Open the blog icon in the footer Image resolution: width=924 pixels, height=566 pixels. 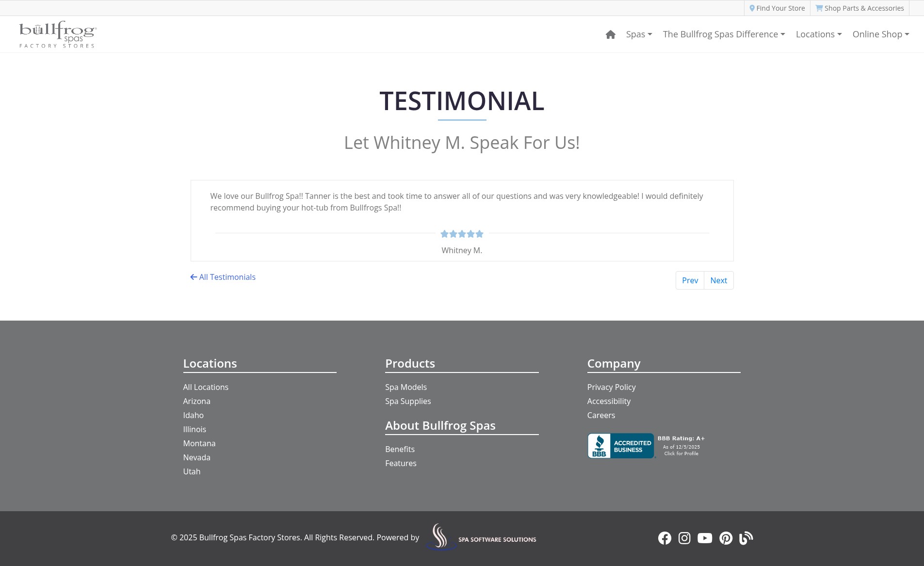pyautogui.click(x=746, y=538)
